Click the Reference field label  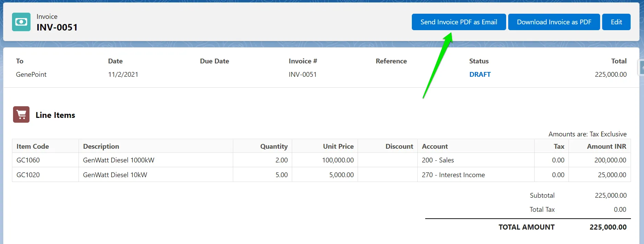(391, 61)
